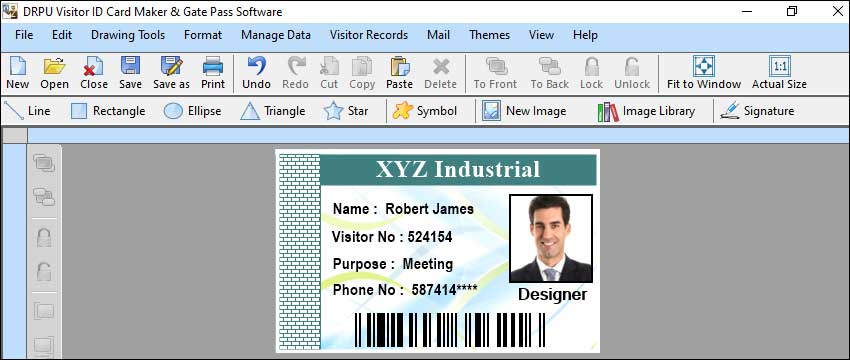Select the Name : Robert James text
Screen dimensions: 850x360
point(403,209)
